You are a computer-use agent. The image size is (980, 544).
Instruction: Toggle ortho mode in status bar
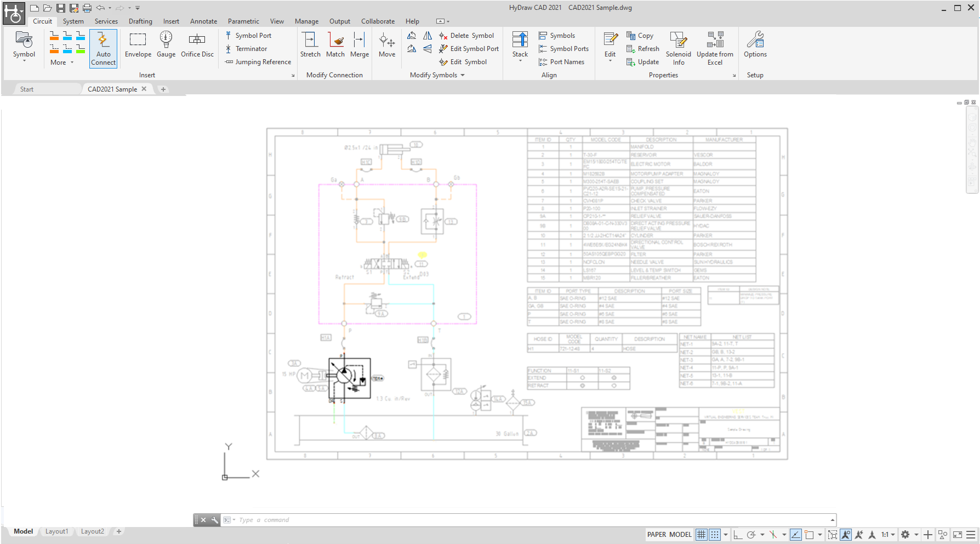(738, 535)
